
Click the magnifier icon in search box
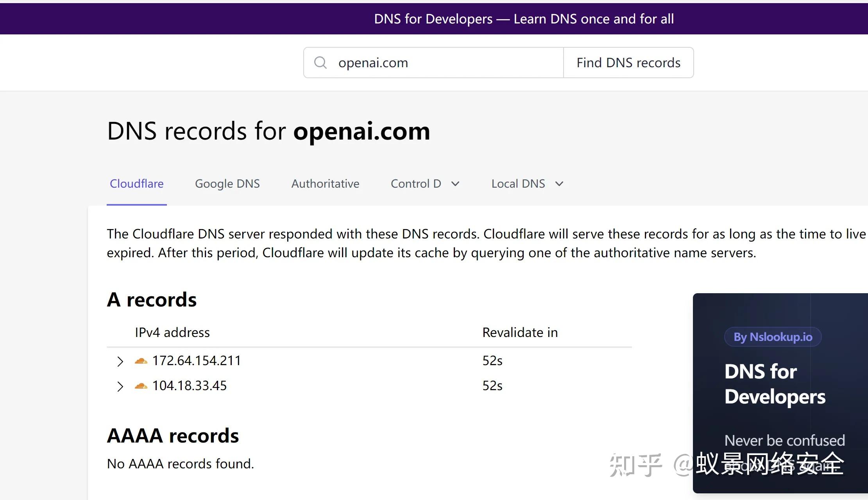pyautogui.click(x=320, y=63)
